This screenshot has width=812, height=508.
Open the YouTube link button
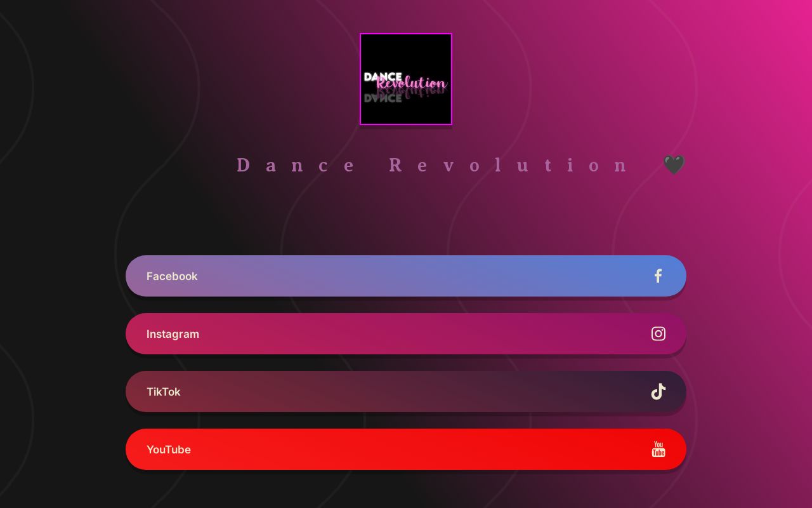pos(406,449)
